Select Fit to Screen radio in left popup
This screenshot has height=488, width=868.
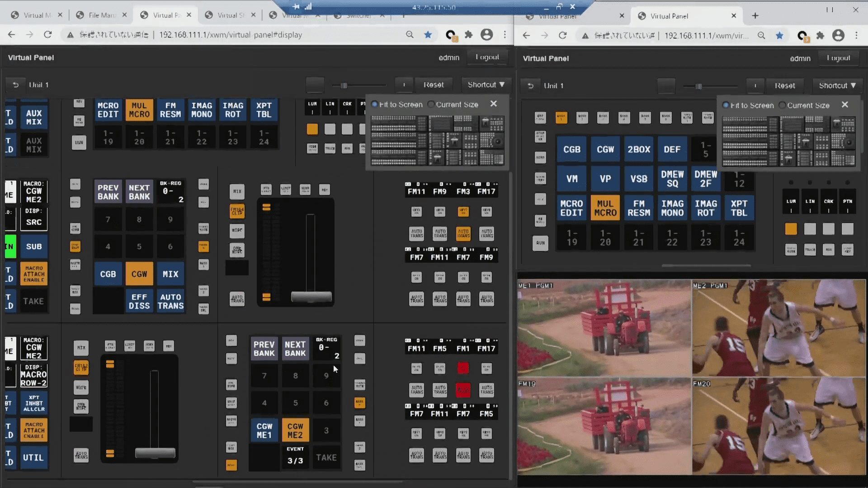coord(375,104)
